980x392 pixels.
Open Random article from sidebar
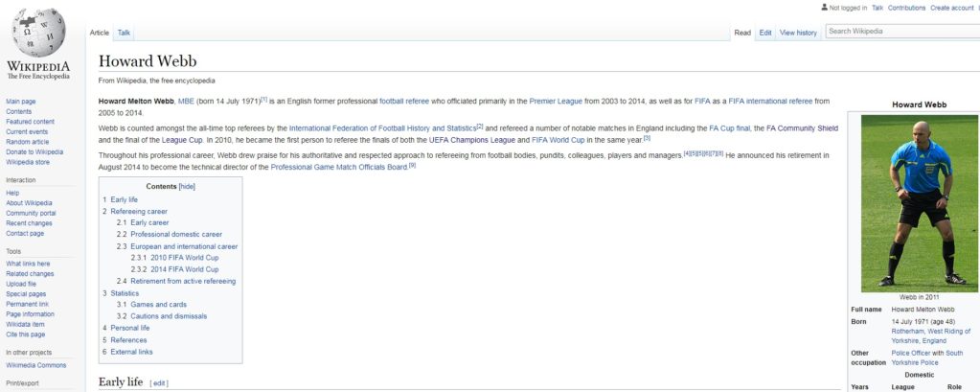[x=28, y=142]
